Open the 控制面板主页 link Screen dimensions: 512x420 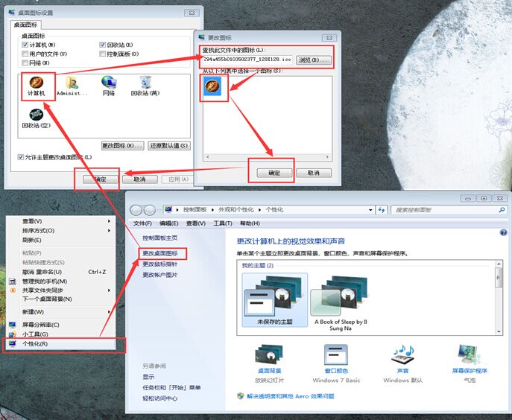[160, 238]
